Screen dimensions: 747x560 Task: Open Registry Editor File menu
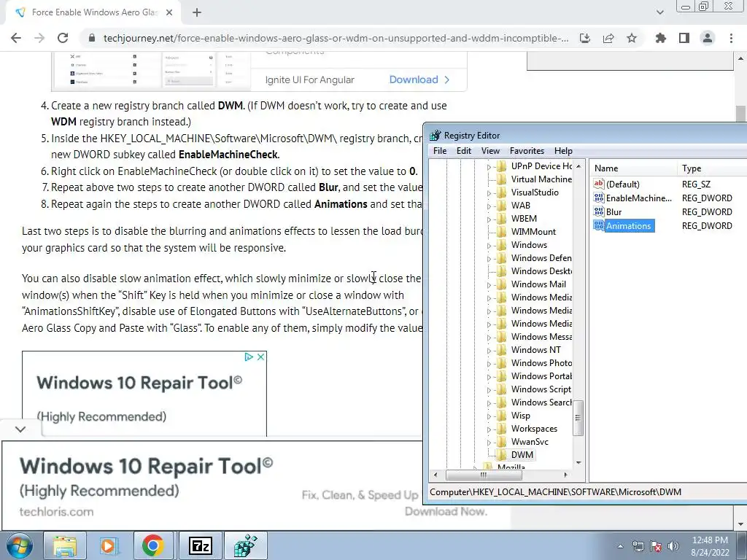[x=440, y=150]
